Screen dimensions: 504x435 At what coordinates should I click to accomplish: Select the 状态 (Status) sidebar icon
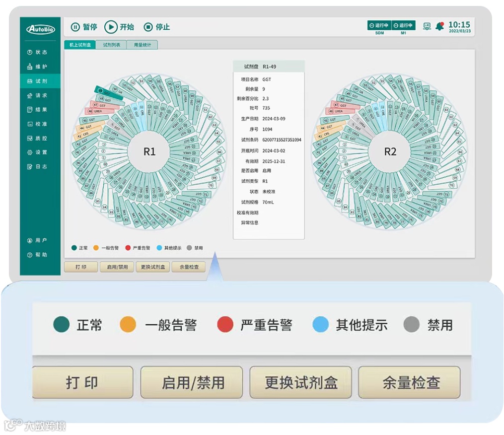(29, 52)
